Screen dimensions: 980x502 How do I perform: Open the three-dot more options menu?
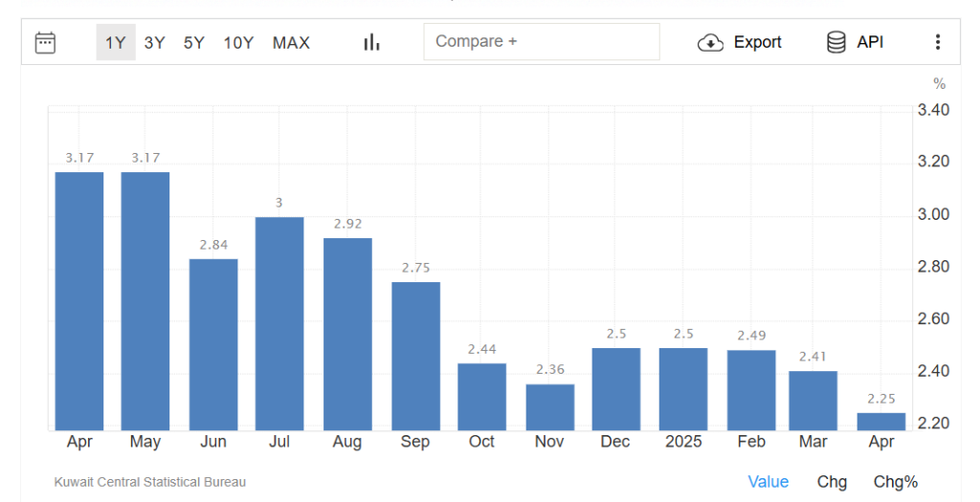tap(937, 42)
